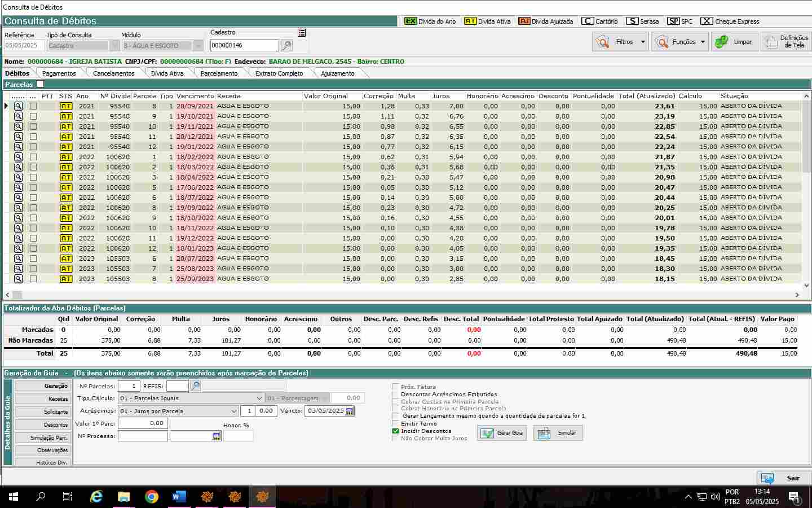
Task: Open Google Chrome from the taskbar
Action: (x=151, y=497)
